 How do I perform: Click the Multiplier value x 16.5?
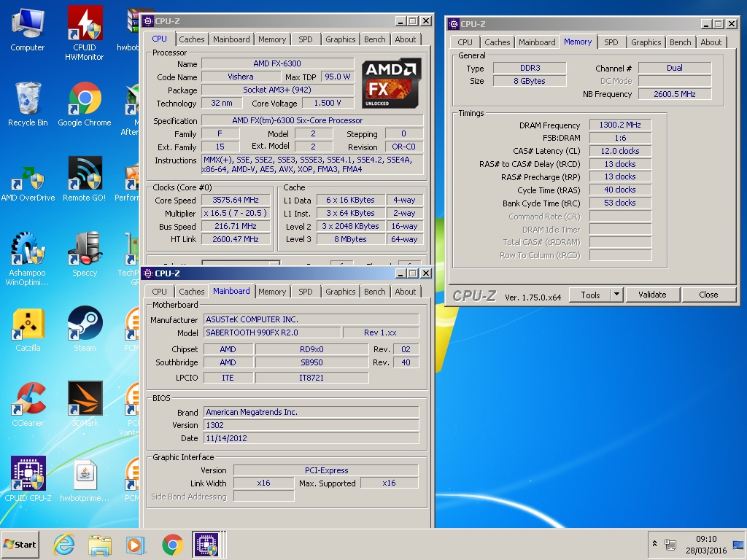(236, 213)
